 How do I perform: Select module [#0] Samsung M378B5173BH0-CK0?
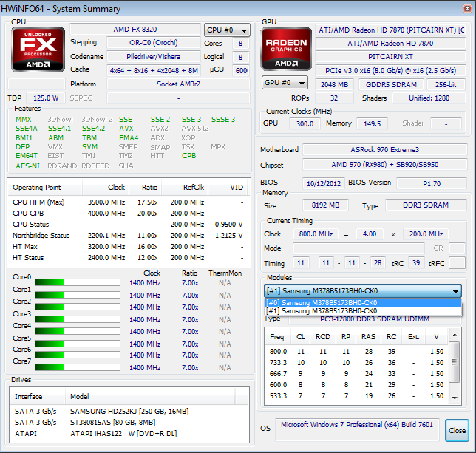click(362, 302)
